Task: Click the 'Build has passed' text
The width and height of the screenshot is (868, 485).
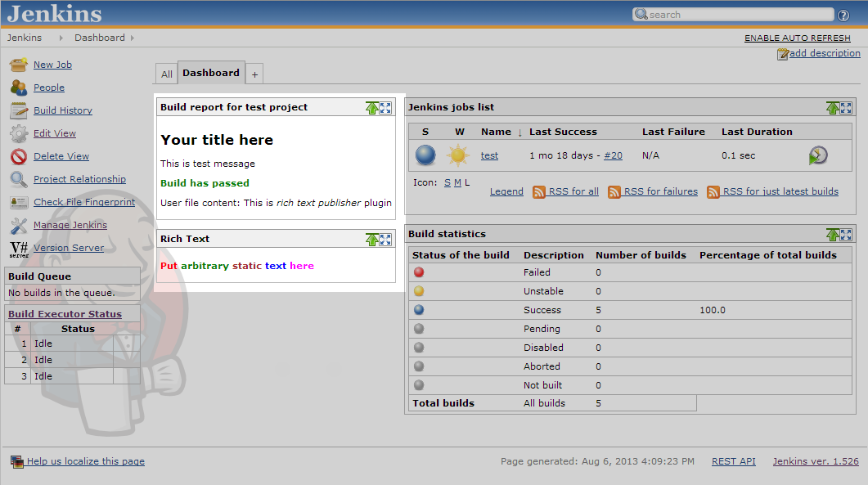Action: click(205, 183)
